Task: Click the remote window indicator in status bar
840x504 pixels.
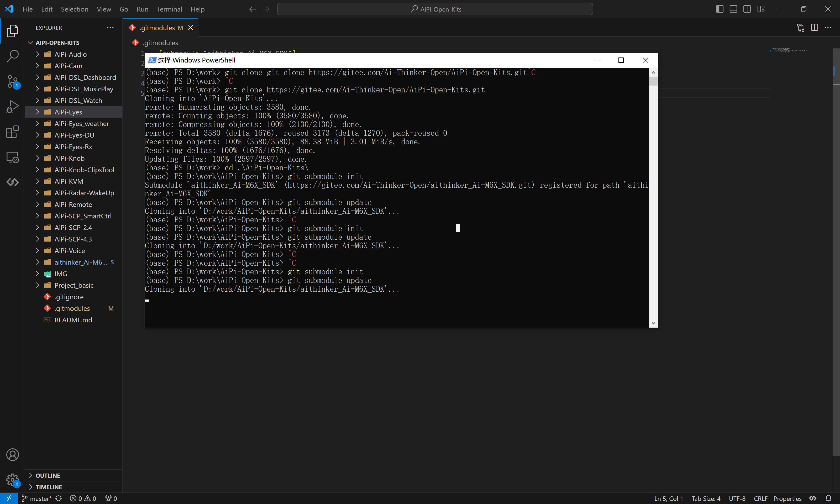Action: point(9,498)
